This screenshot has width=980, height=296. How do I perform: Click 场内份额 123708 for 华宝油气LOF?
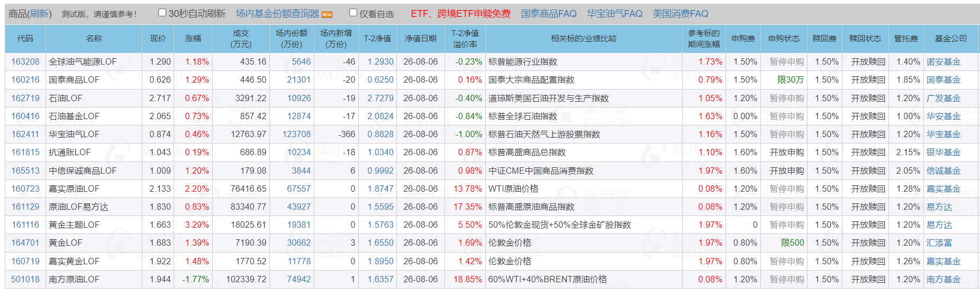point(296,134)
